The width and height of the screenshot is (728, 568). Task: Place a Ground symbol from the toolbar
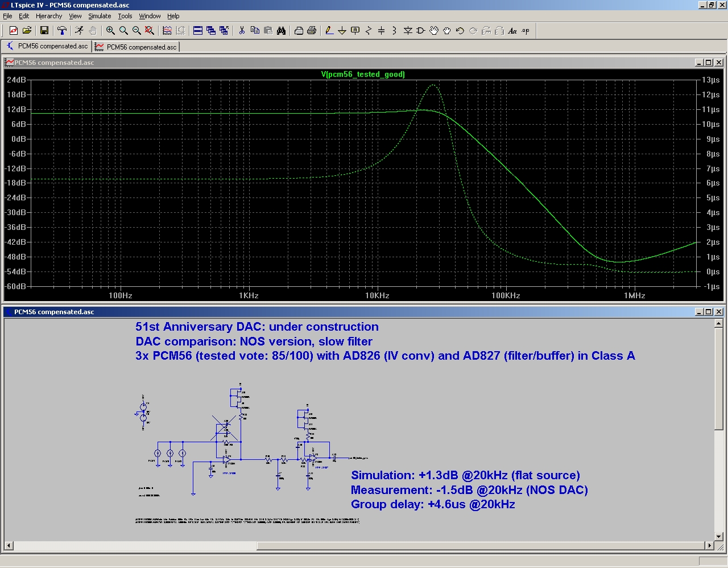(342, 31)
